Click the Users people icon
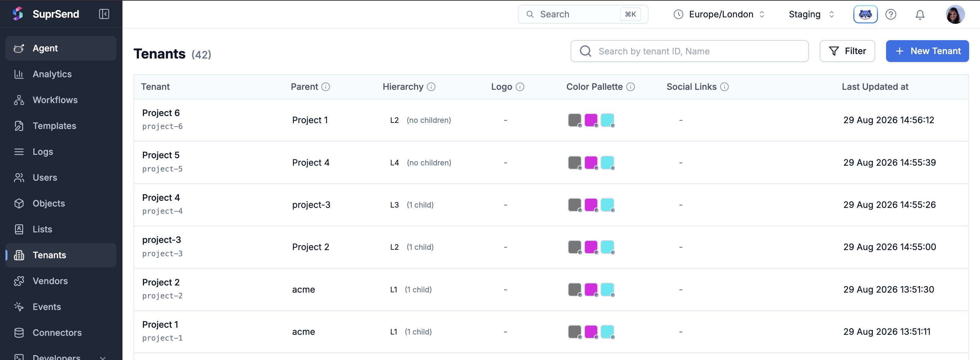 click(19, 177)
